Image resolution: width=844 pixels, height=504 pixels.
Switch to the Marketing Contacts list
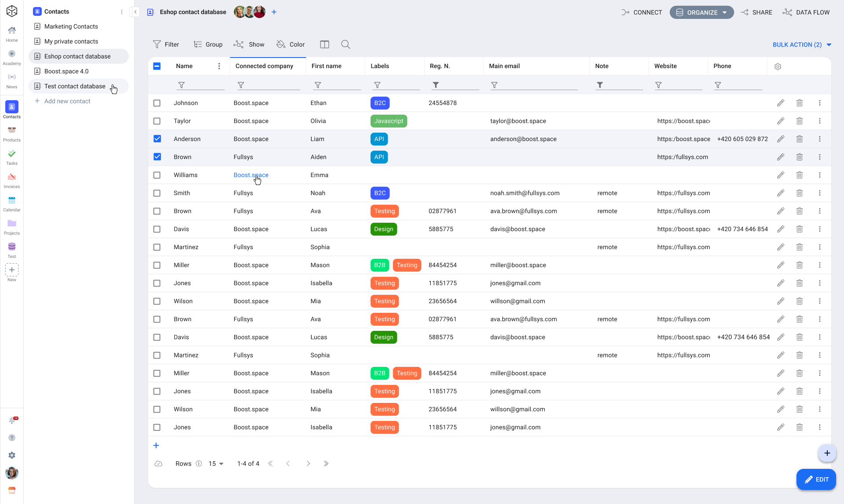pos(71,26)
